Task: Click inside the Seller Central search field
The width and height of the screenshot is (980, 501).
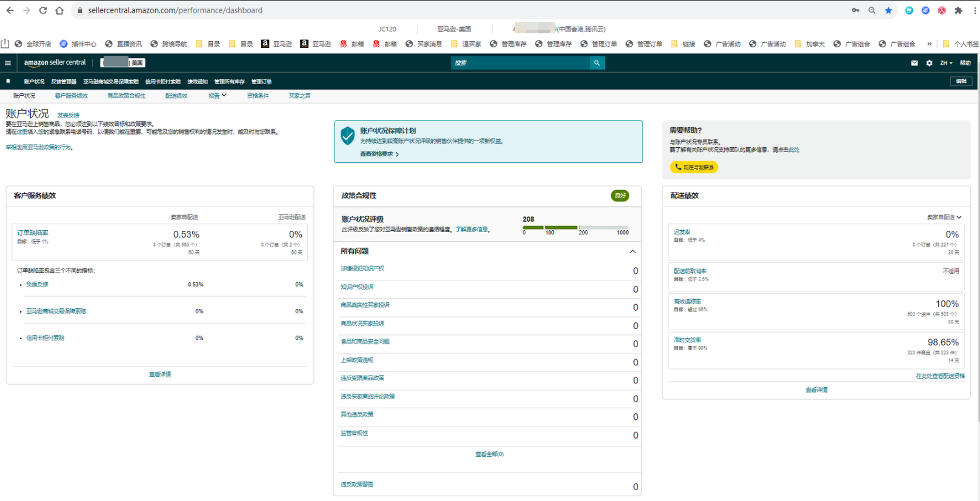Action: coord(520,63)
